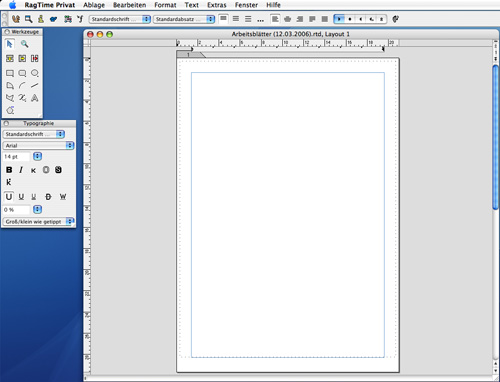Select the centered tab stop type
The image size is (500, 382).
350,19
